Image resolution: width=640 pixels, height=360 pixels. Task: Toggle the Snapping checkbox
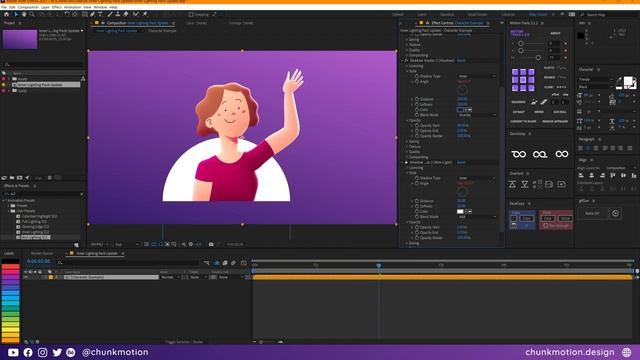(191, 15)
